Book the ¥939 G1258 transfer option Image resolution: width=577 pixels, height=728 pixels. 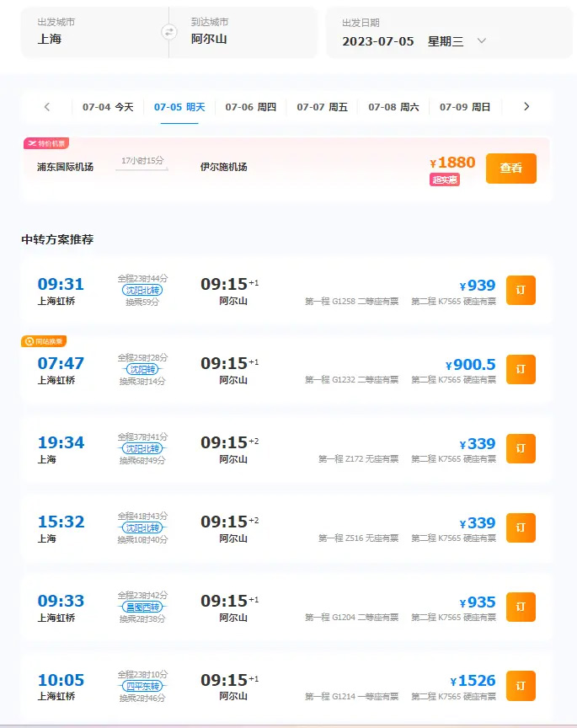point(520,290)
